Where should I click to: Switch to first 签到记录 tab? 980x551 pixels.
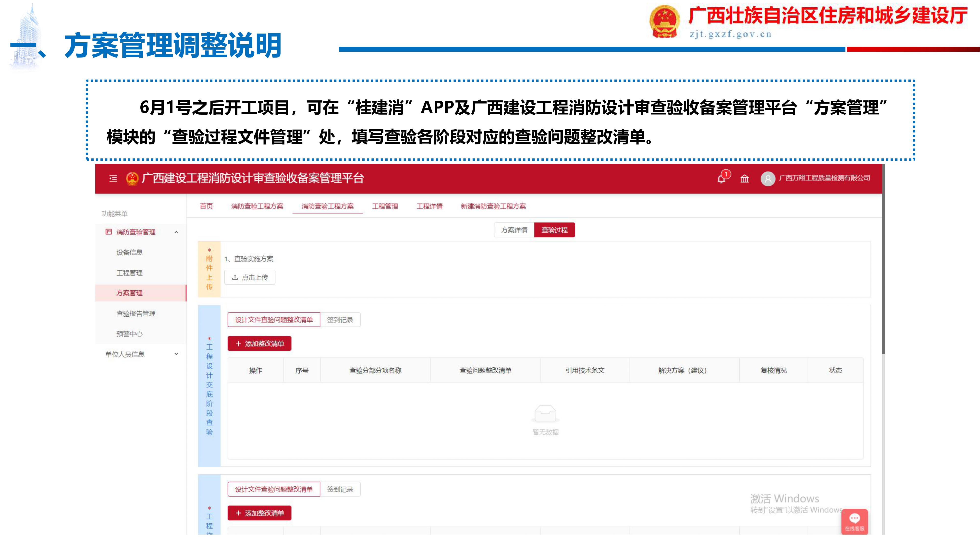pyautogui.click(x=340, y=320)
